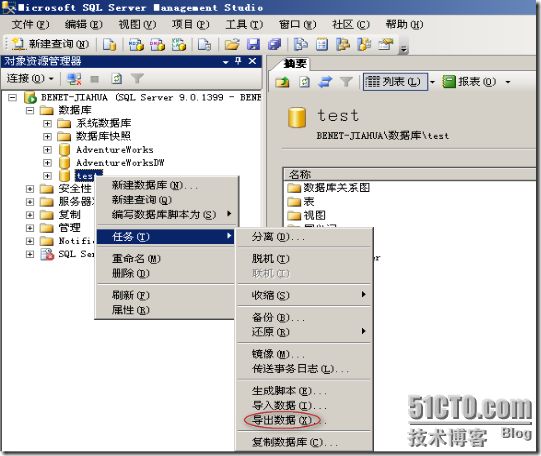541x456 pixels.
Task: Click the Refresh icon in Object Explorer toolbar
Action: pyautogui.click(x=117, y=79)
